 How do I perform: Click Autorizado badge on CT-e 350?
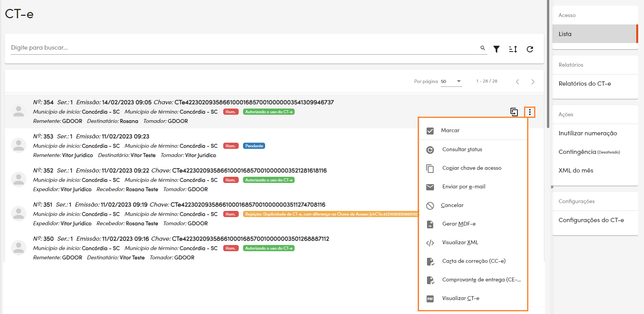tap(269, 248)
